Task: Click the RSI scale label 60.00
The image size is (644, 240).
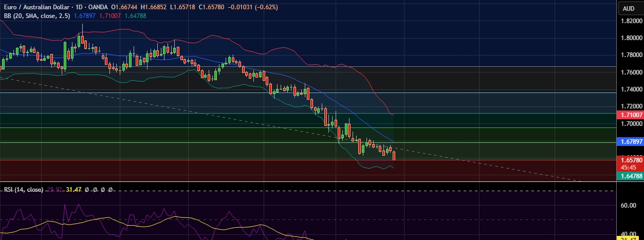Action: [628, 206]
